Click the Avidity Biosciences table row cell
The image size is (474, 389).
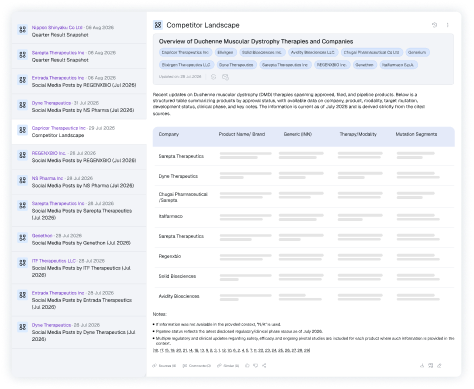(179, 296)
